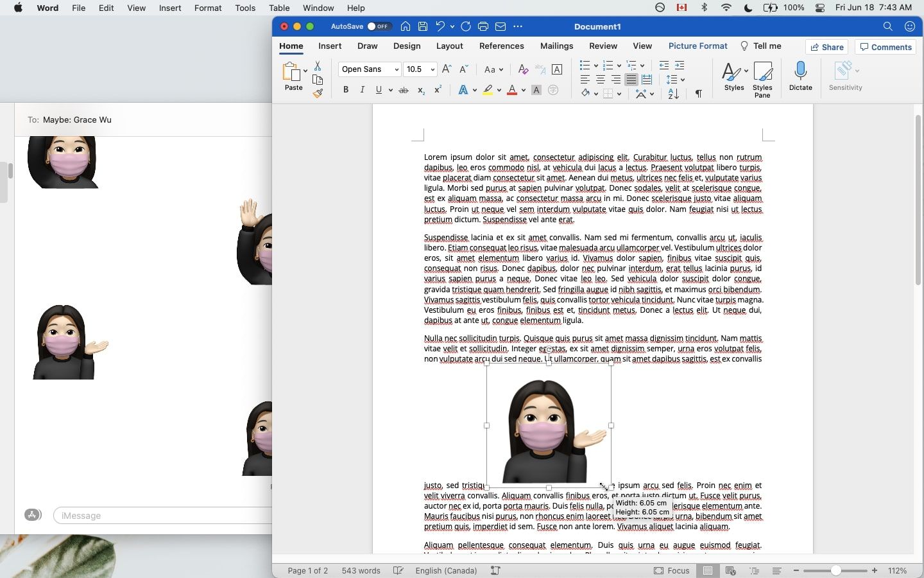Select the Italic formatting icon
This screenshot has height=578, width=924.
click(362, 90)
